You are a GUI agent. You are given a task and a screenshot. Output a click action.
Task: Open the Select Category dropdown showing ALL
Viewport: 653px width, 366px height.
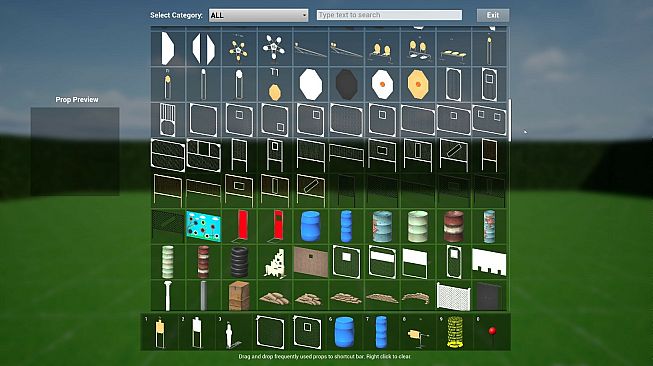[x=258, y=15]
